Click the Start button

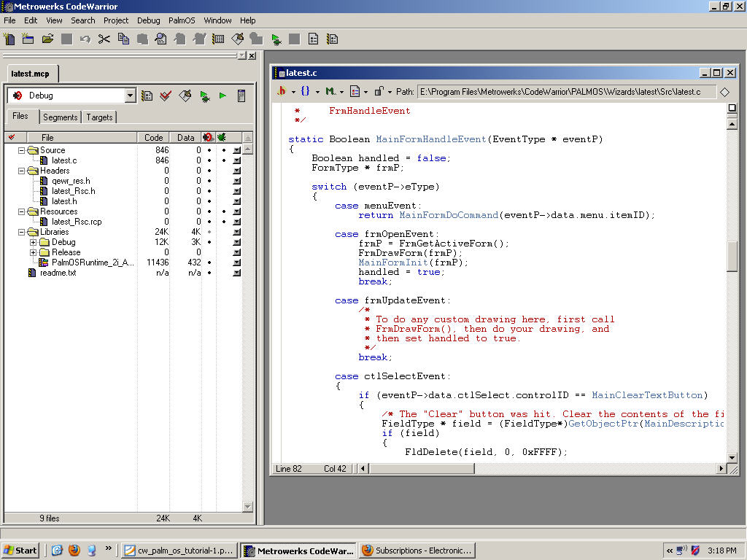[x=20, y=551]
